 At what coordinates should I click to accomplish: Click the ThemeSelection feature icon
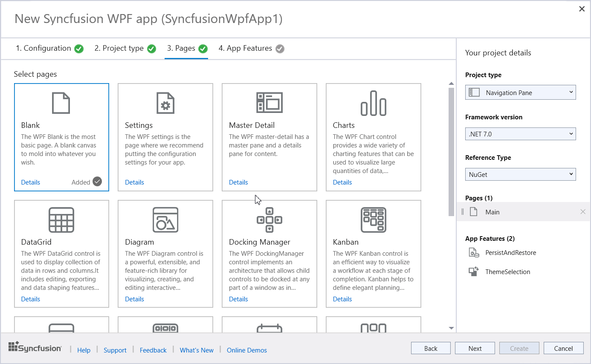tap(474, 272)
